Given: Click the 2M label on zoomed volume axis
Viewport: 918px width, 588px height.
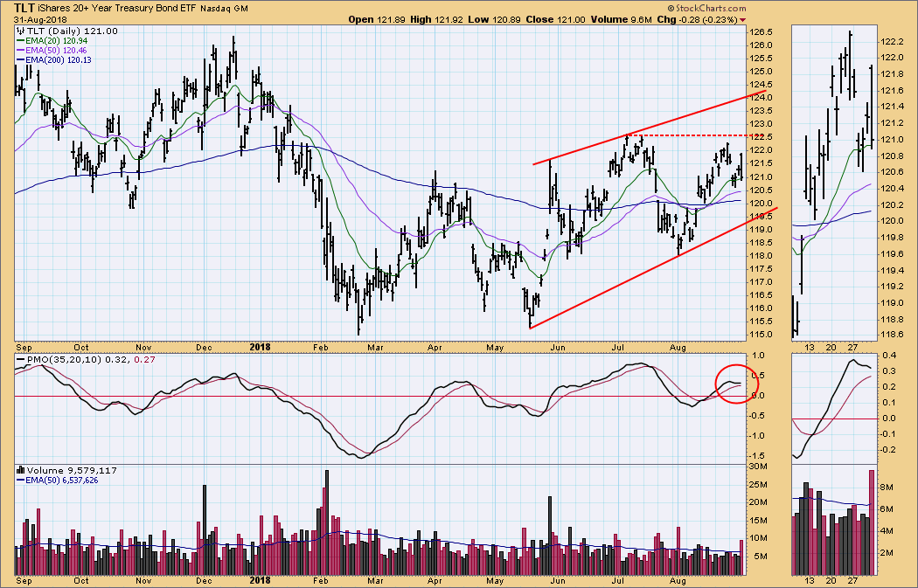Looking at the screenshot, I should pyautogui.click(x=887, y=552).
